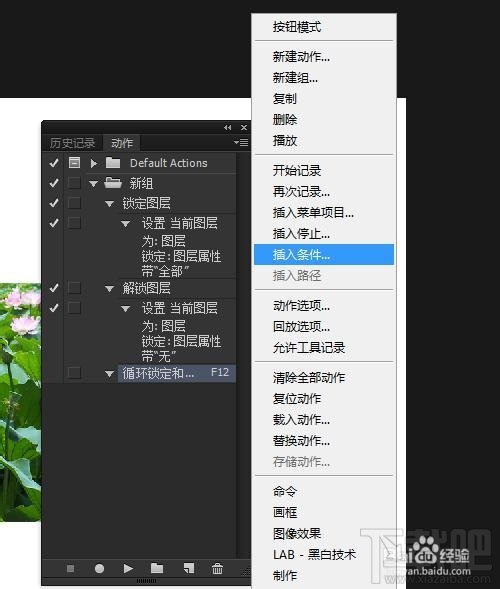Toggle the checkmark for 解锁图层 action
The image size is (500, 589).
point(54,288)
